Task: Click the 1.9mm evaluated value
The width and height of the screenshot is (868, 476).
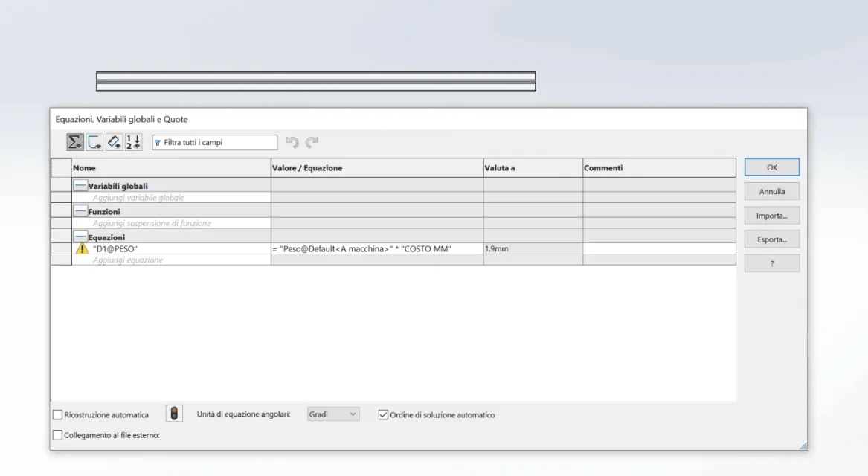Action: pos(497,248)
